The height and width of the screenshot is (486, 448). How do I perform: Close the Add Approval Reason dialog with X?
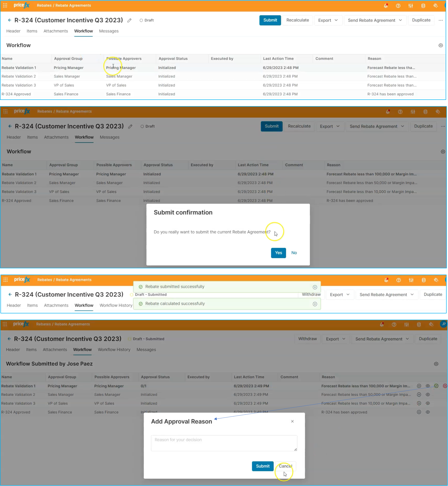[x=292, y=421]
